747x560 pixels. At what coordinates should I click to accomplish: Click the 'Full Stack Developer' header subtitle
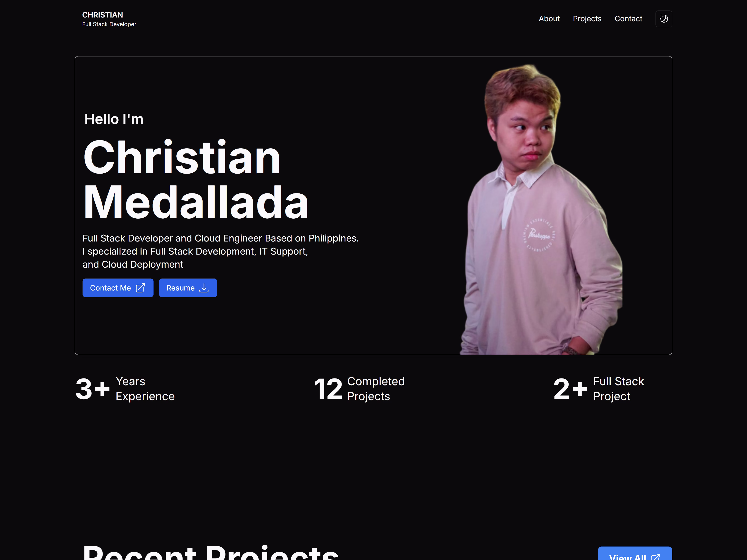[109, 24]
